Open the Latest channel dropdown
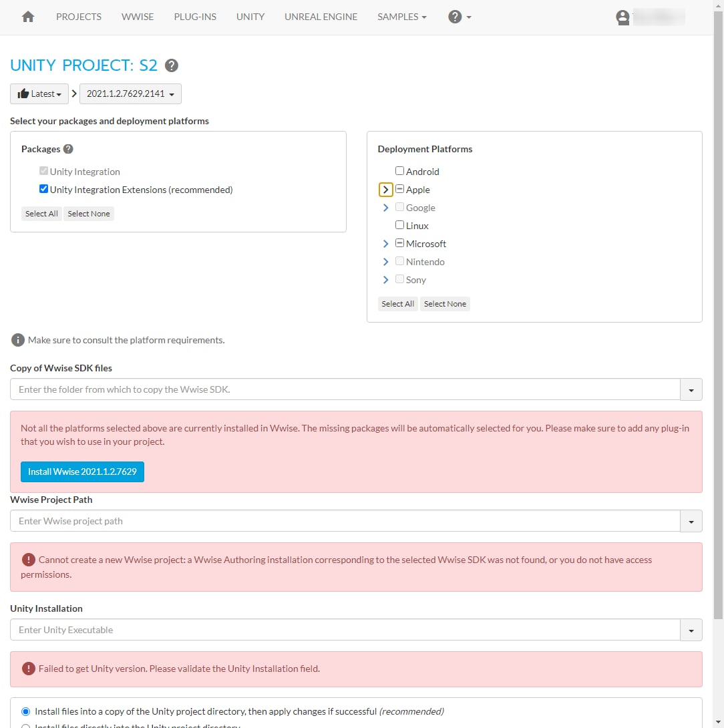This screenshot has height=728, width=724. [x=39, y=94]
